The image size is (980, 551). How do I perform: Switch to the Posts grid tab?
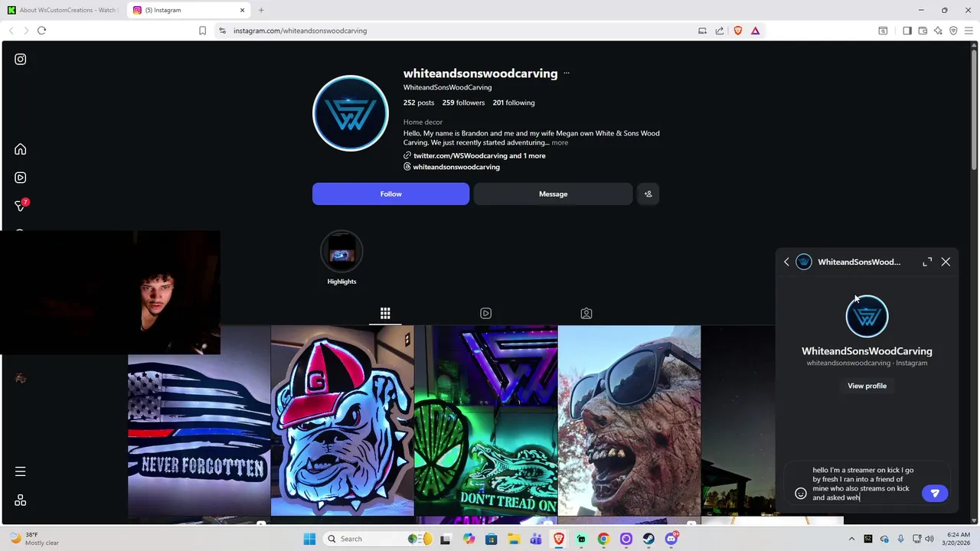pyautogui.click(x=385, y=313)
